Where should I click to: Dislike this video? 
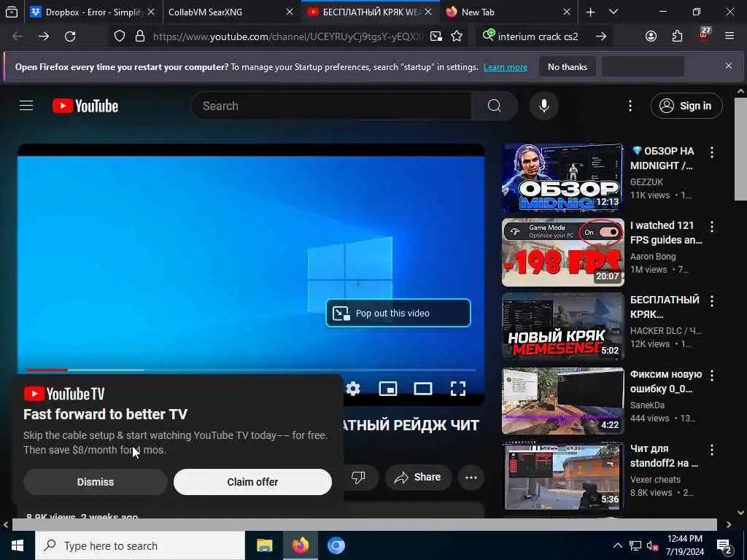[358, 477]
